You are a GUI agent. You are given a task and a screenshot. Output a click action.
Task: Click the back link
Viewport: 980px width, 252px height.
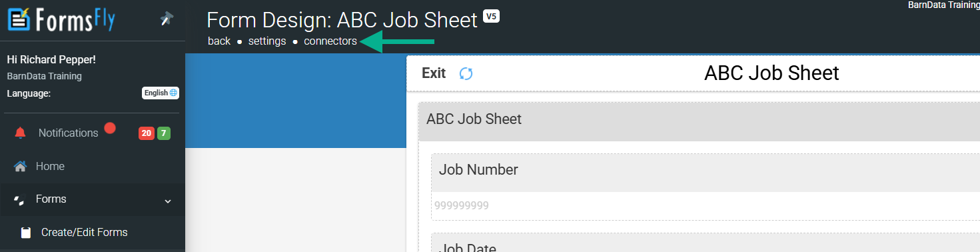point(219,41)
